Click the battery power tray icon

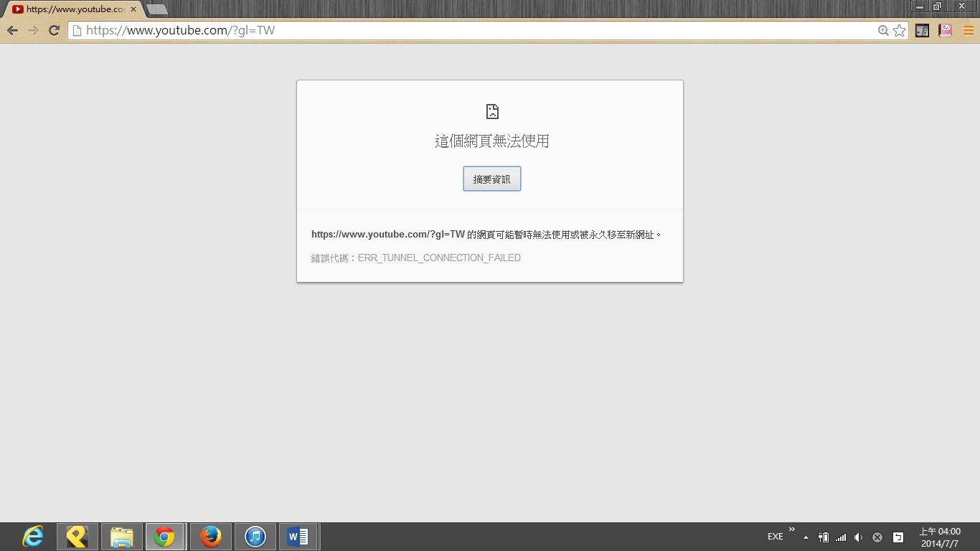click(824, 537)
